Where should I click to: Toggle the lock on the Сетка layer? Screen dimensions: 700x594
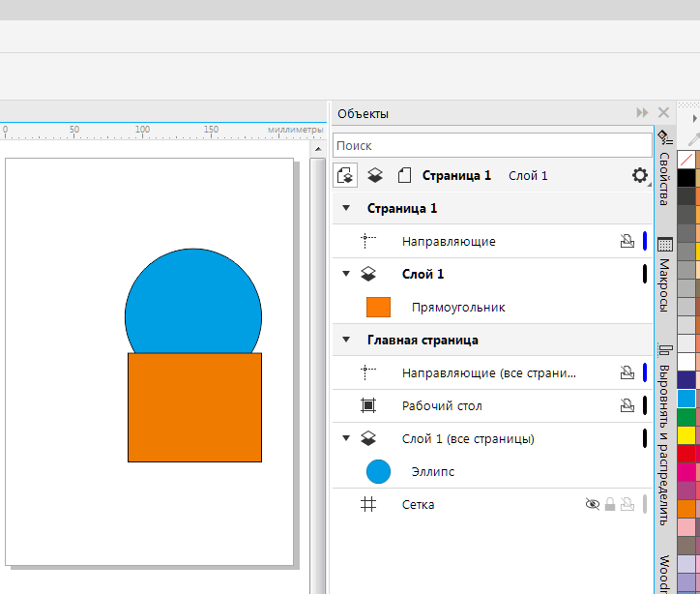point(610,504)
